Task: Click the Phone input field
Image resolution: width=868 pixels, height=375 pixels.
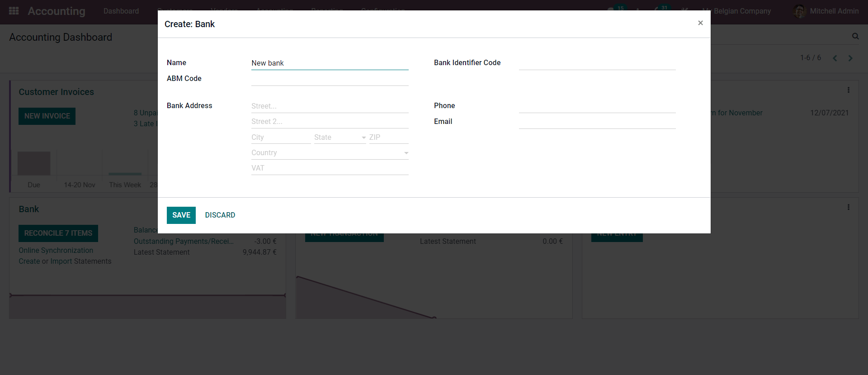Action: 597,106
